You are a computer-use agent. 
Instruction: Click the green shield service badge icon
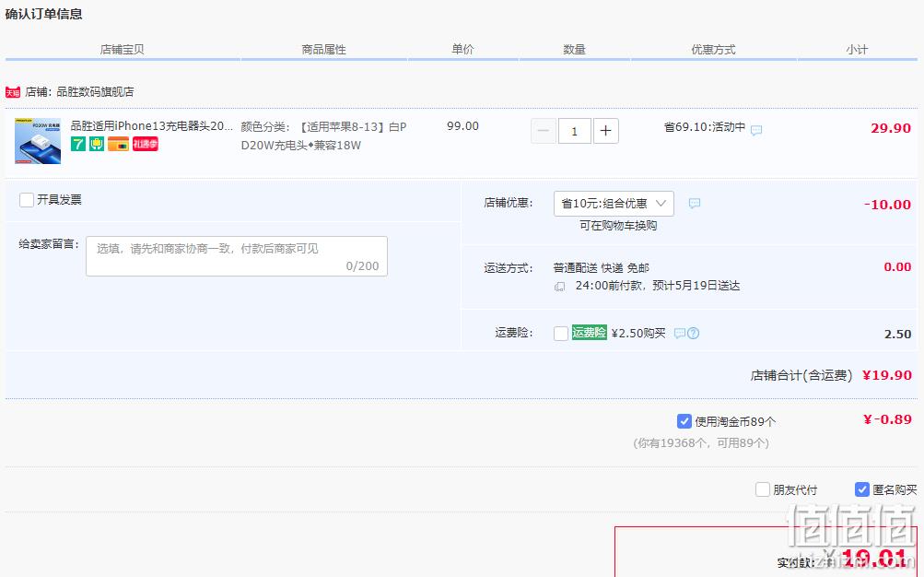click(97, 144)
